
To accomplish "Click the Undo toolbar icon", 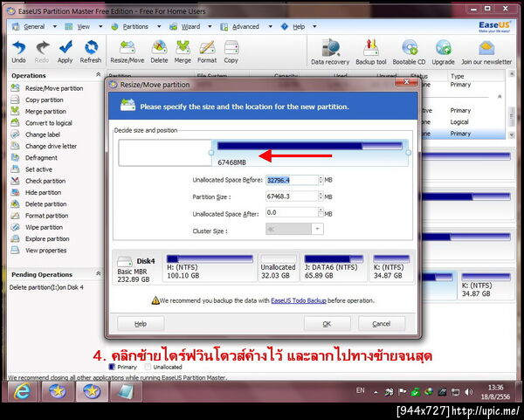I will click(x=18, y=52).
